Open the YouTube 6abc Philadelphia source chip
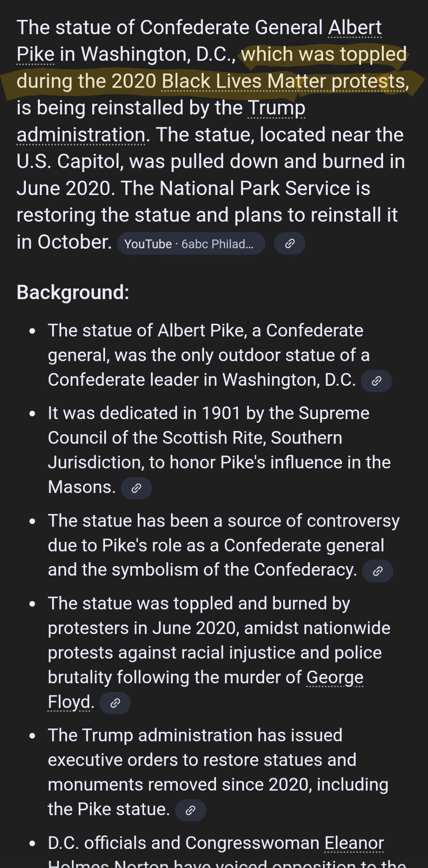The image size is (428, 868). point(191,244)
